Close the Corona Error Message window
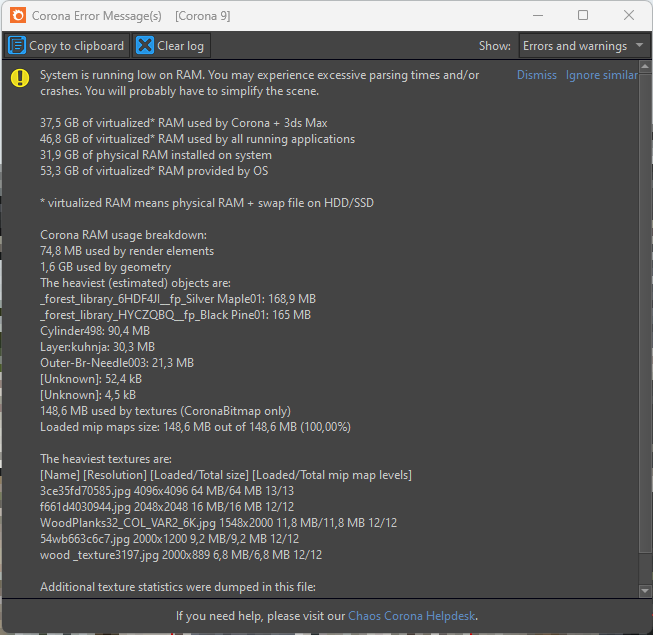 click(629, 15)
